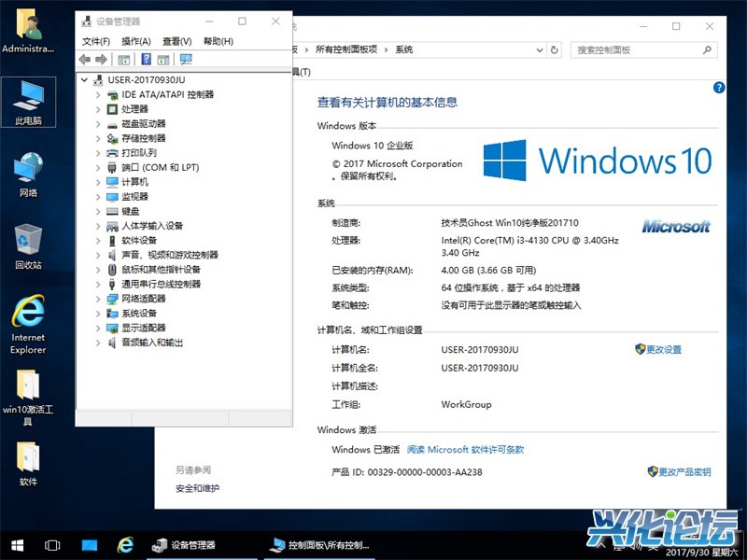Screen dimensions: 747x560
Task: Open the Internet Explorer desktop icon
Action: 29,325
